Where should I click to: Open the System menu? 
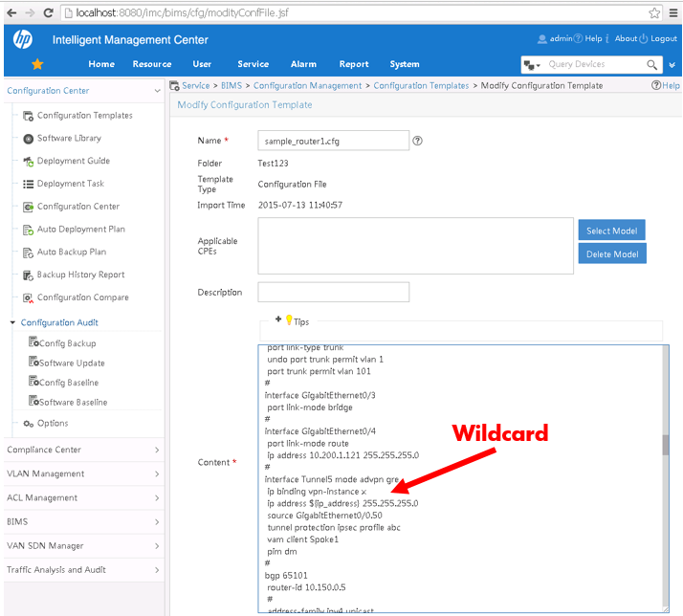[x=405, y=64]
